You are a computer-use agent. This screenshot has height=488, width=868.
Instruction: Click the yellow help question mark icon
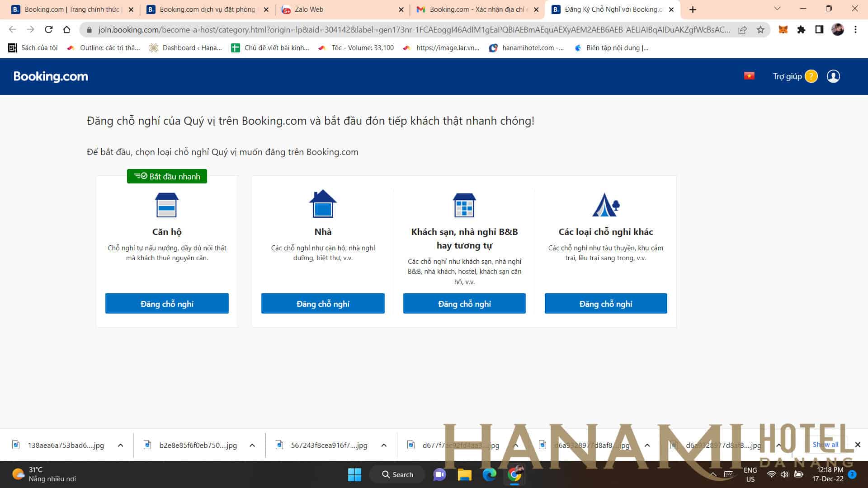pos(811,76)
